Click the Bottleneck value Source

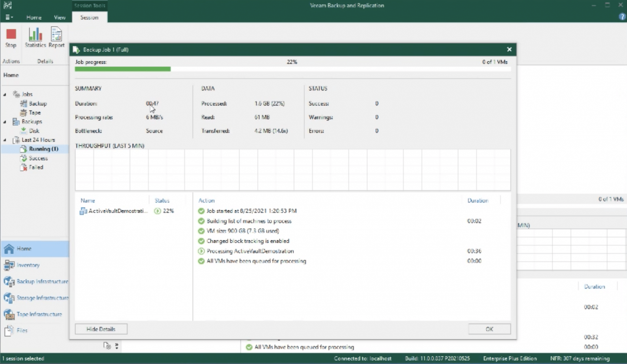pos(154,131)
